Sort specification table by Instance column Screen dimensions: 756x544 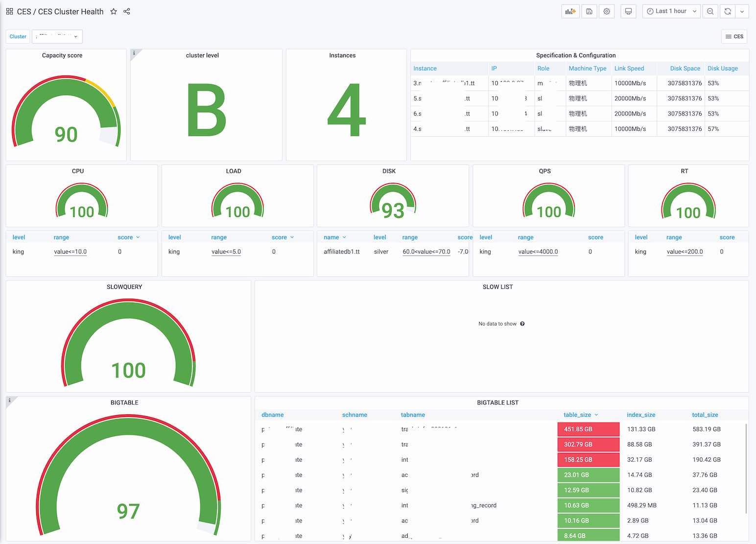pos(425,69)
